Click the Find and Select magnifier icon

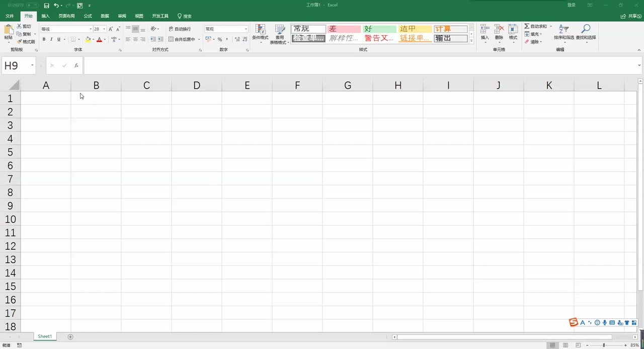pyautogui.click(x=586, y=29)
